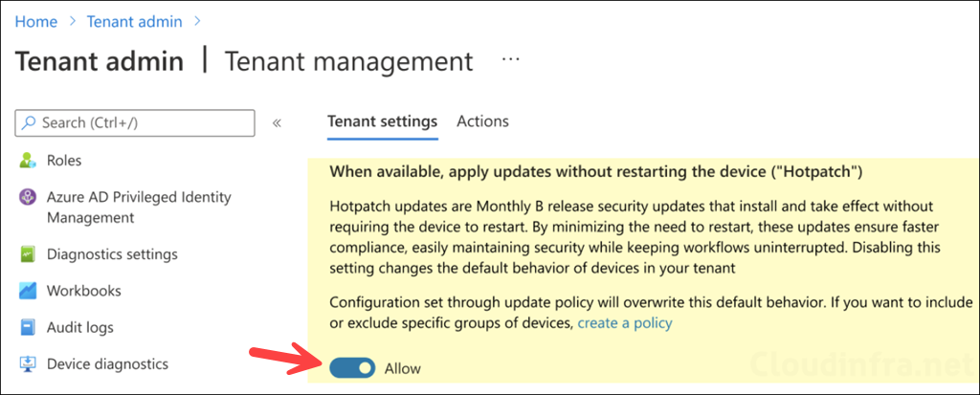Open Roles in the sidebar menu
This screenshot has height=395, width=980.
pyautogui.click(x=64, y=161)
